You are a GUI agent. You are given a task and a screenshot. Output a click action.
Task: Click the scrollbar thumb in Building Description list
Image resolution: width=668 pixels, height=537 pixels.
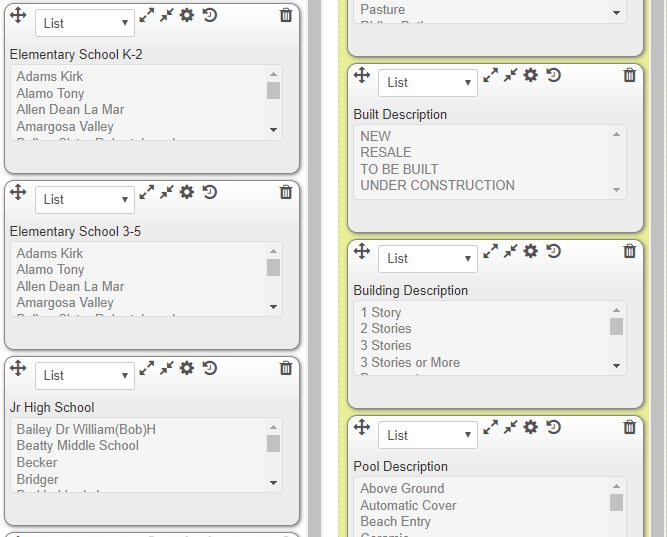click(616, 327)
